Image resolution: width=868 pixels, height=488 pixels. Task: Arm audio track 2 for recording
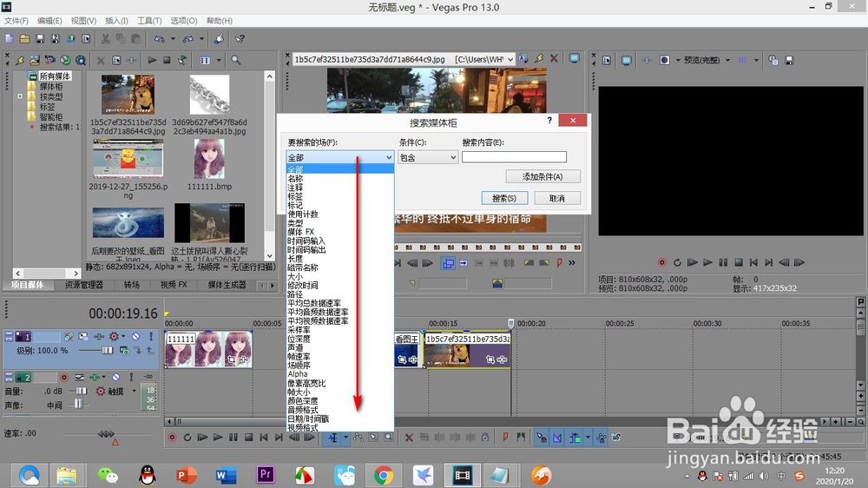click(x=64, y=377)
